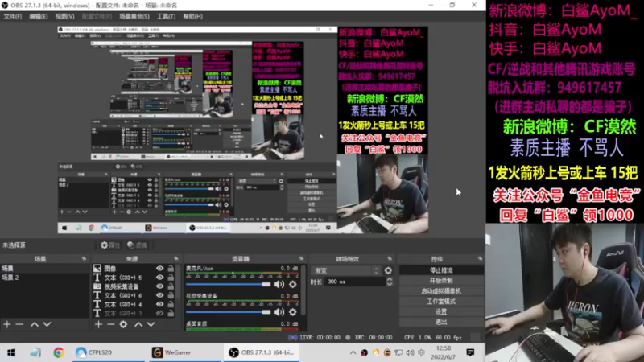Open the Windows notification center icon
Image resolution: width=644 pixels, height=362 pixels.
pos(470,352)
